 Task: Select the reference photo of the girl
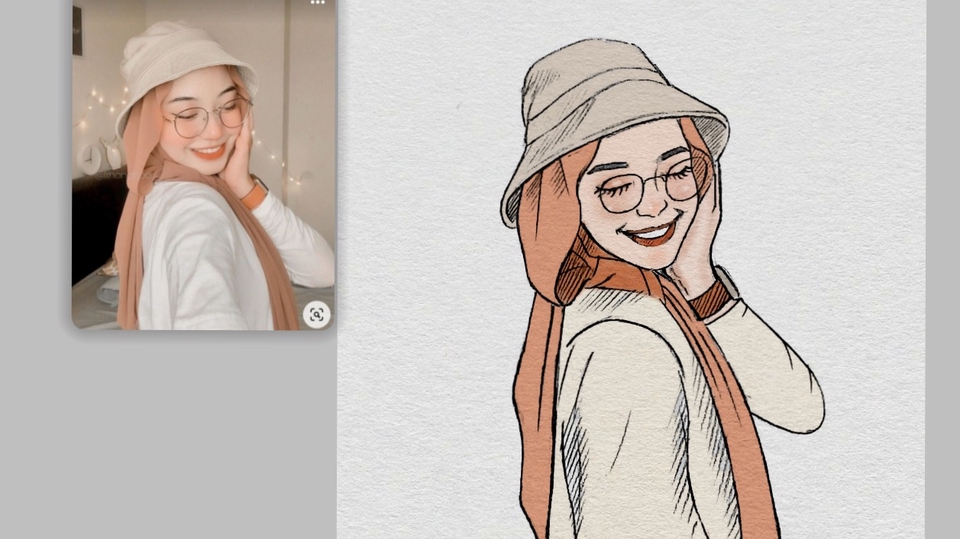tap(204, 165)
